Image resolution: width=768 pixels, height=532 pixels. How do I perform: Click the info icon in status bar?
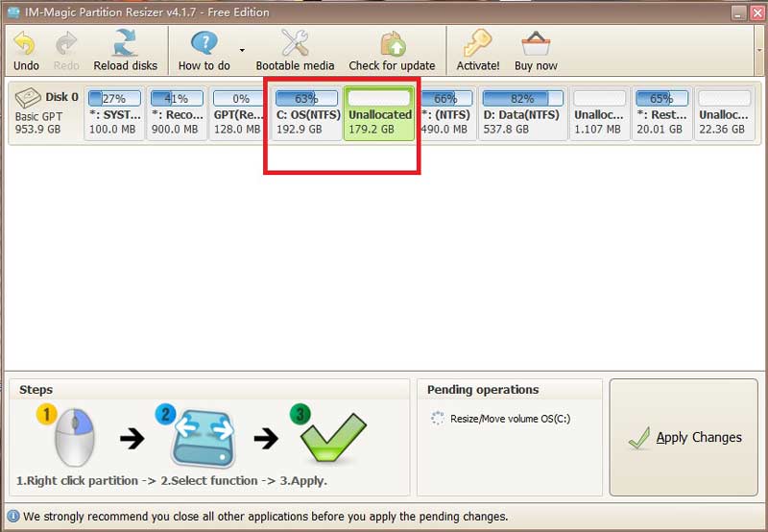tap(13, 516)
